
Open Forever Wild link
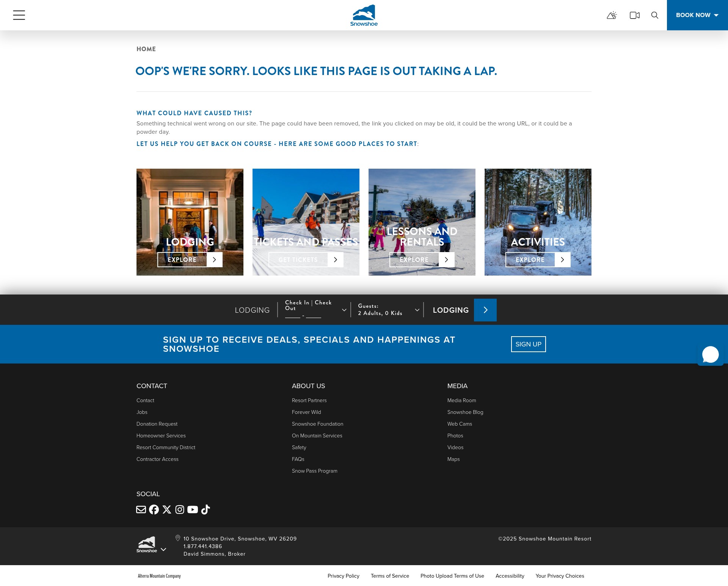point(306,412)
